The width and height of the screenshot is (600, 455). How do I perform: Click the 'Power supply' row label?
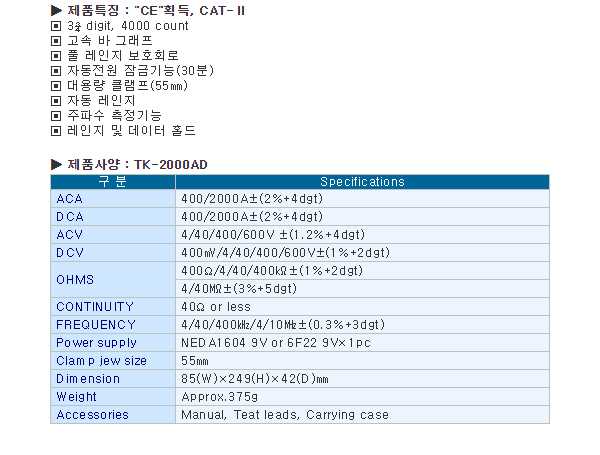click(96, 343)
